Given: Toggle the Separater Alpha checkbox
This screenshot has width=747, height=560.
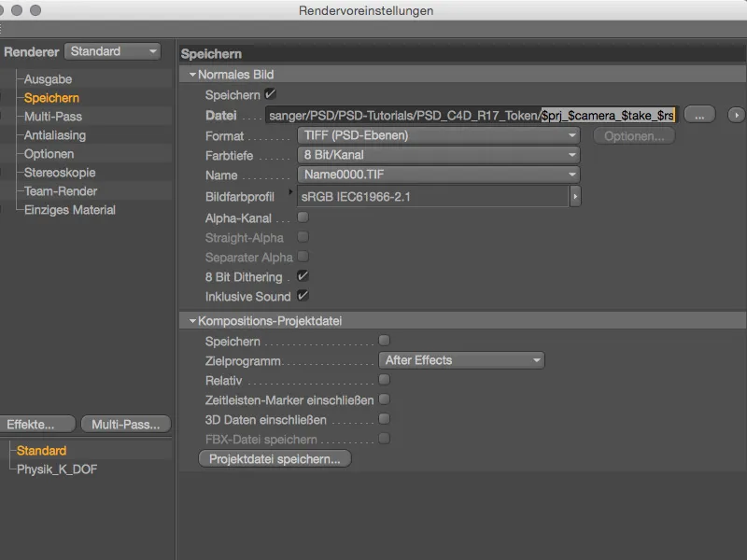Looking at the screenshot, I should 303,257.
